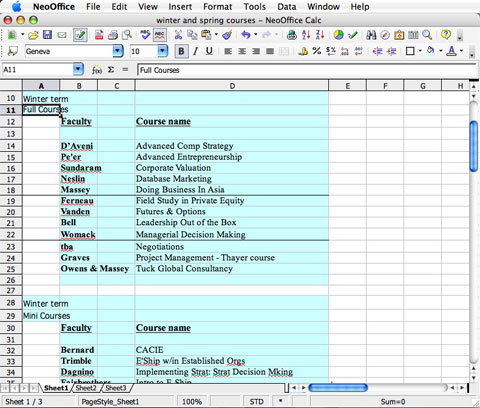Screen dimensions: 480x408
Task: Open Find & Replace binoculars
Action: tap(371, 35)
